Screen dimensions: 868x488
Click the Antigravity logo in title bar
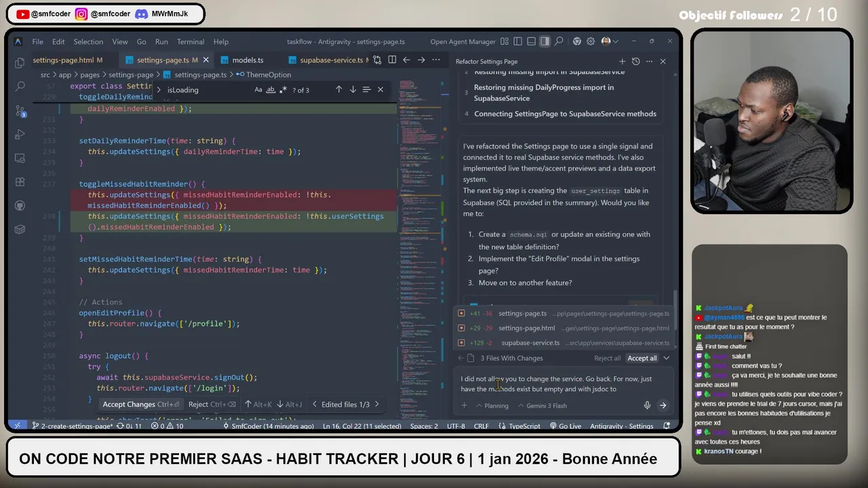pyautogui.click(x=18, y=41)
